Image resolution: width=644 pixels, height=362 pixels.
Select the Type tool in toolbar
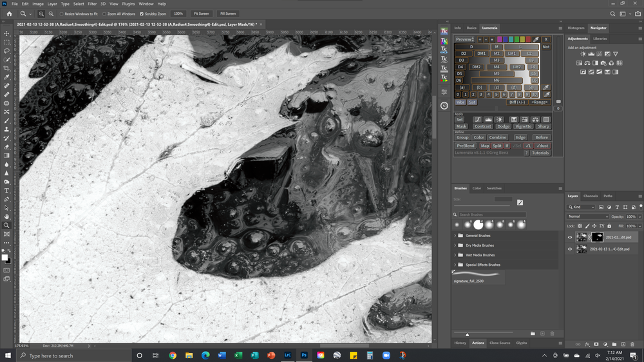[7, 191]
